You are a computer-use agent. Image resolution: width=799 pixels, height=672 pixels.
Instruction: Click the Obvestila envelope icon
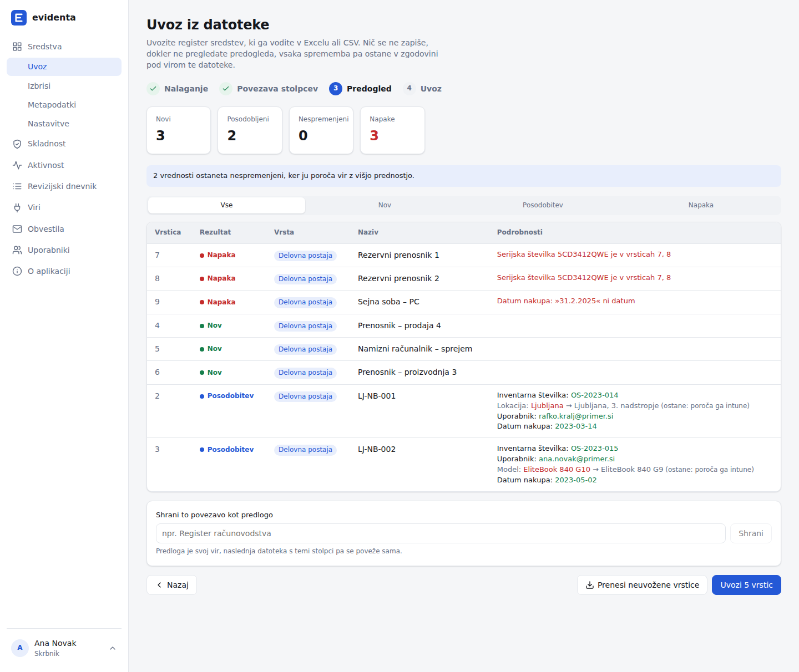(x=17, y=229)
